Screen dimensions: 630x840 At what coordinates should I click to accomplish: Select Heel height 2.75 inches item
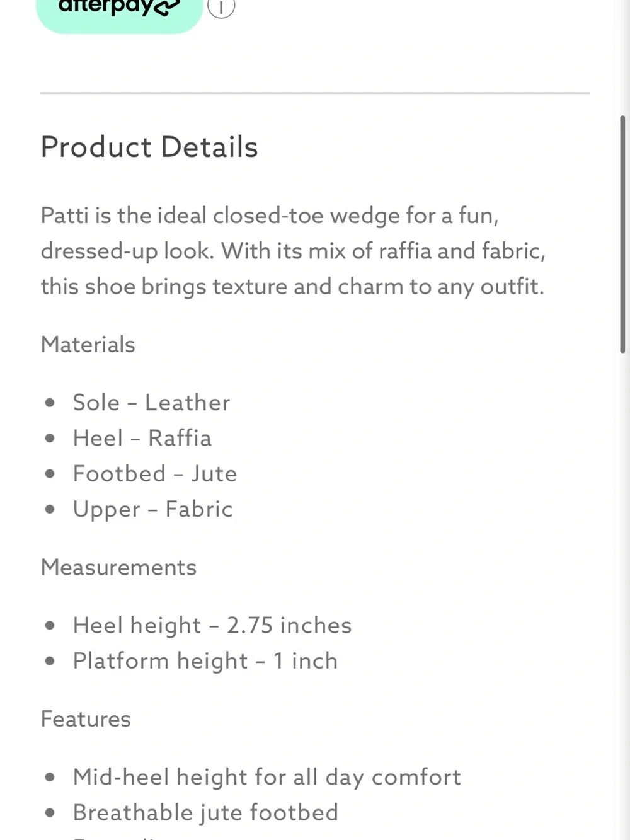click(212, 626)
